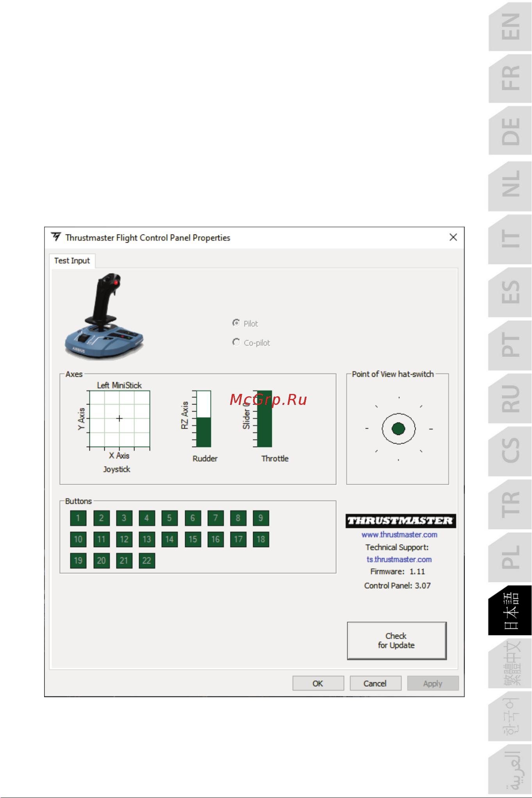This screenshot has height=798, width=532.
Task: Switch to the TR language tab
Action: (x=510, y=504)
